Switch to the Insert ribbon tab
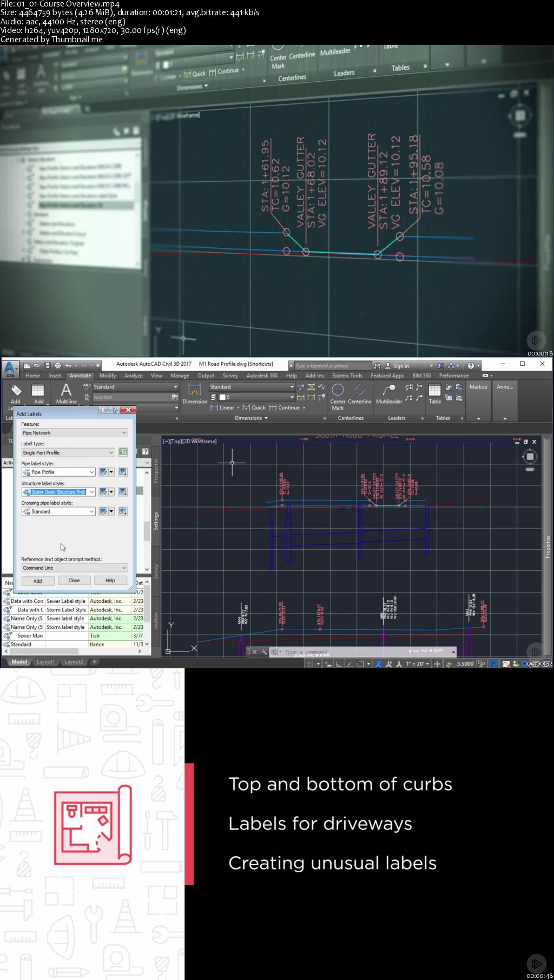This screenshot has width=554, height=980. pyautogui.click(x=55, y=376)
